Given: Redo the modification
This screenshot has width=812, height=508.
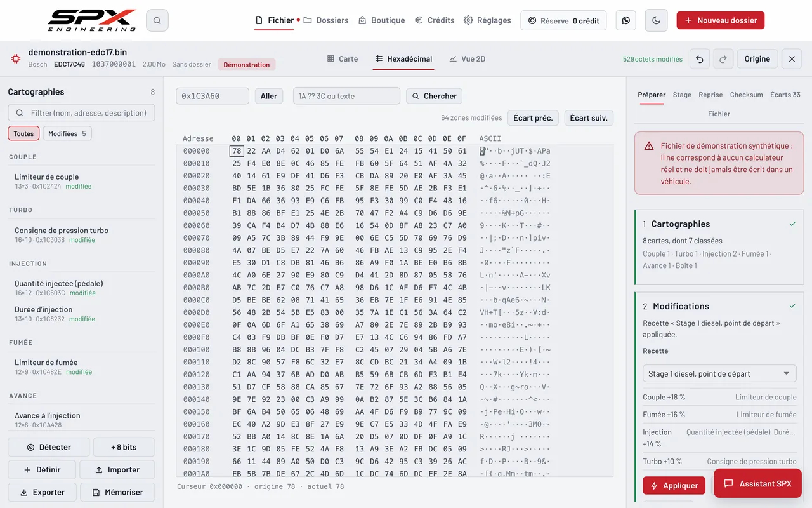Looking at the screenshot, I should pyautogui.click(x=723, y=59).
